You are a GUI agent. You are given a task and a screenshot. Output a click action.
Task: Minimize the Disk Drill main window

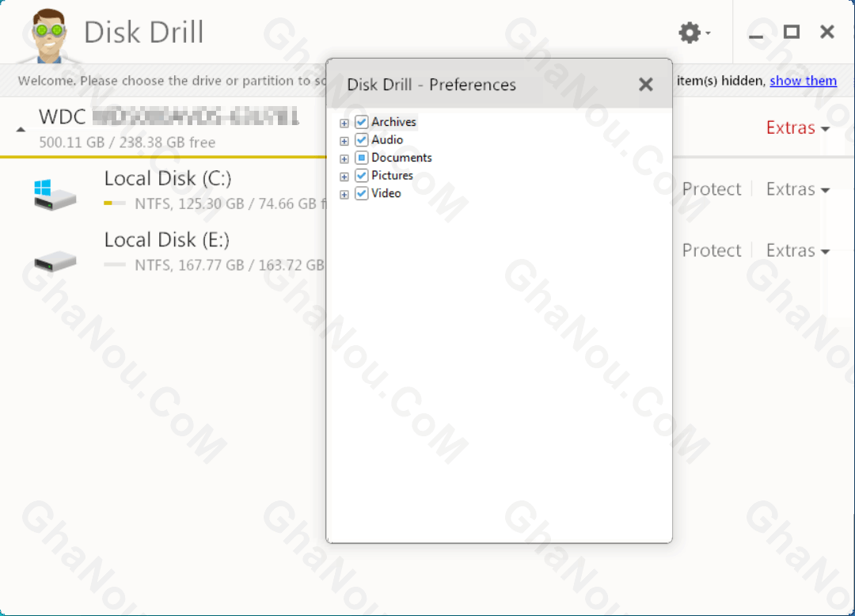[x=756, y=36]
